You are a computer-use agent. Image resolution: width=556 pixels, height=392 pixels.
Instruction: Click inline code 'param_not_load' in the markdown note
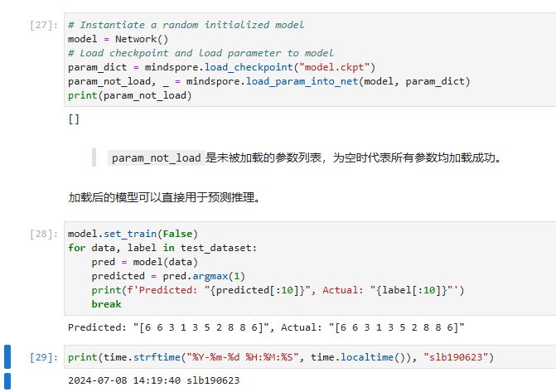[x=157, y=157]
